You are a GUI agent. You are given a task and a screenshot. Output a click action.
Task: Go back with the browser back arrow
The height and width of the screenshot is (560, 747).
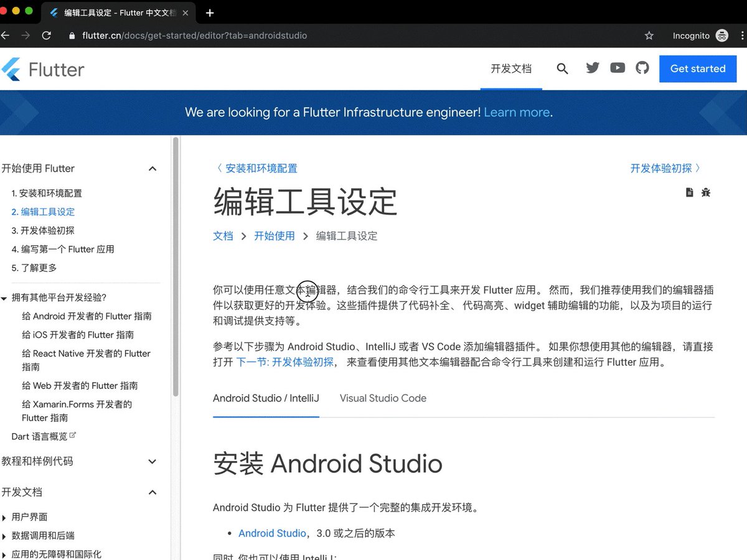[x=5, y=35]
